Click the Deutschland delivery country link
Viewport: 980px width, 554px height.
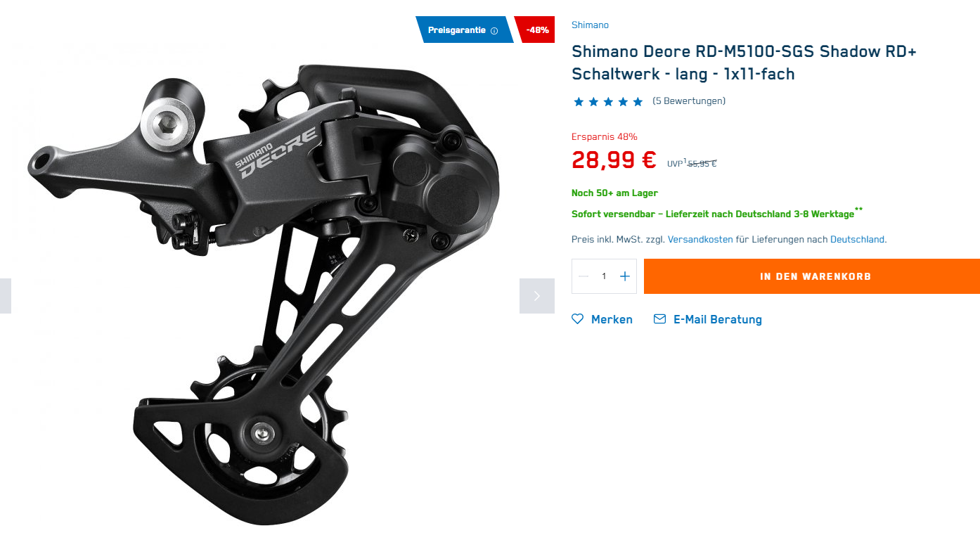tap(857, 239)
